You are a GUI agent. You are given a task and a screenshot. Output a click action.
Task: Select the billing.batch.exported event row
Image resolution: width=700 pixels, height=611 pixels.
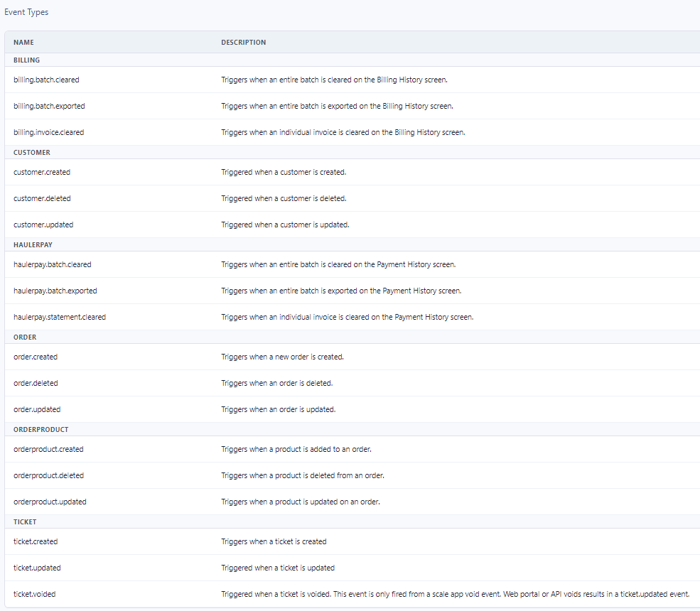(49, 106)
